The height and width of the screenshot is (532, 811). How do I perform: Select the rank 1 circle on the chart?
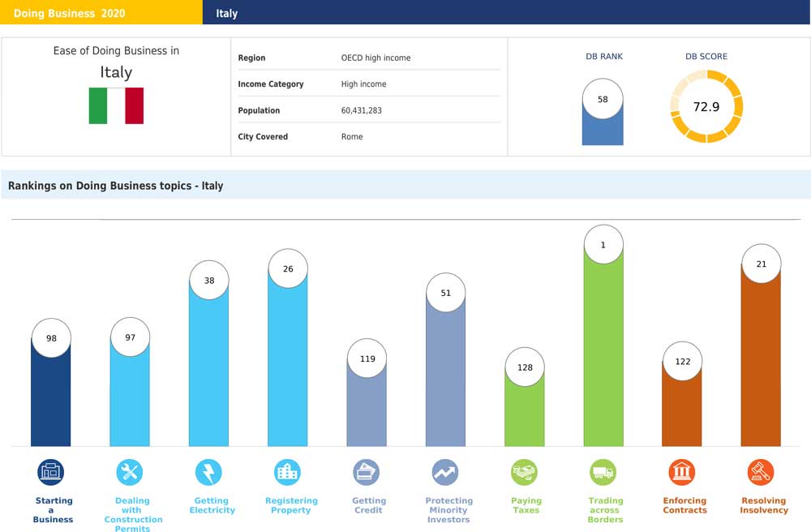603,245
